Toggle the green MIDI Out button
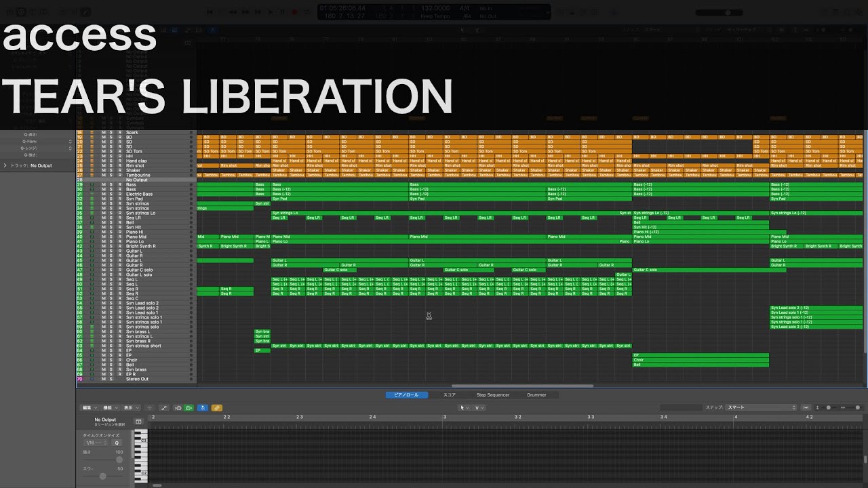The width and height of the screenshot is (868, 488). click(188, 408)
